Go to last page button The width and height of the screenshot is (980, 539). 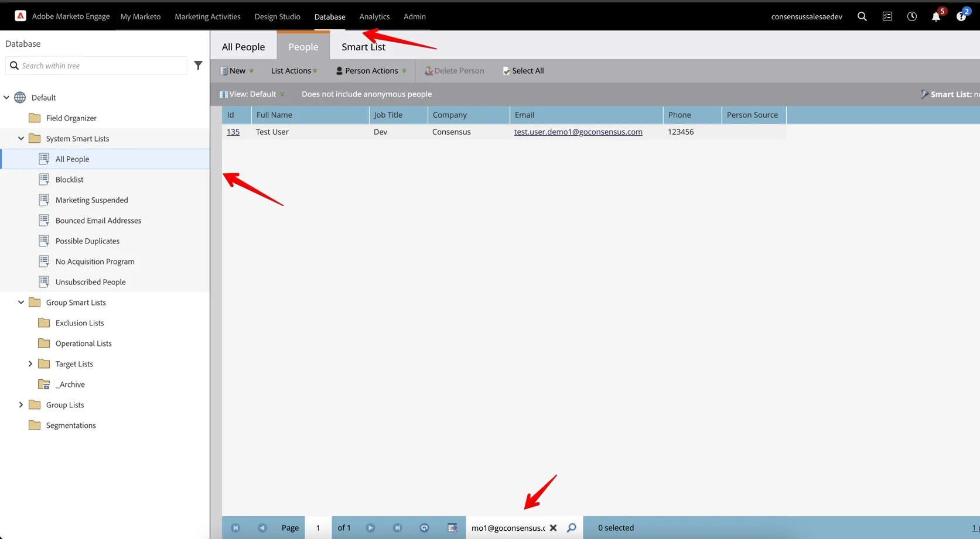[x=397, y=528]
